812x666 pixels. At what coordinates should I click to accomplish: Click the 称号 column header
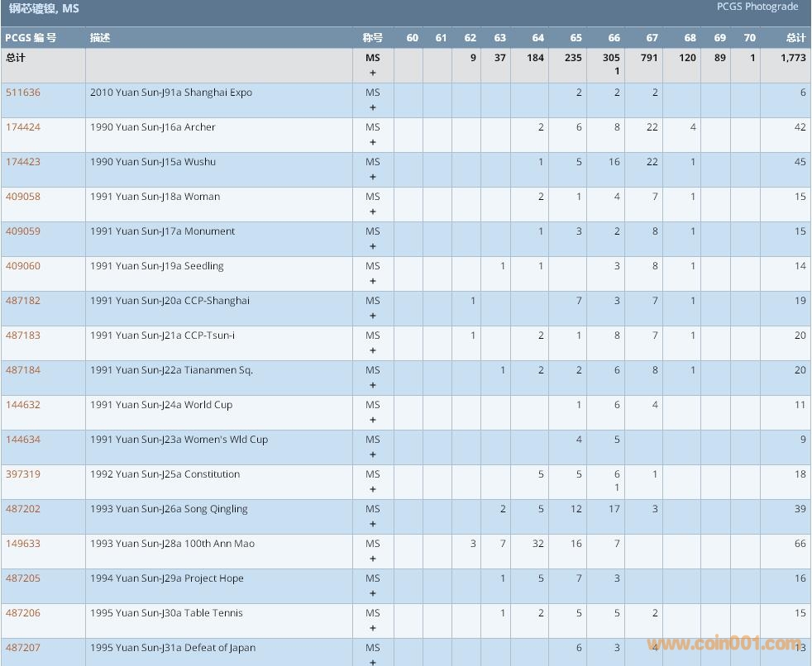click(373, 38)
